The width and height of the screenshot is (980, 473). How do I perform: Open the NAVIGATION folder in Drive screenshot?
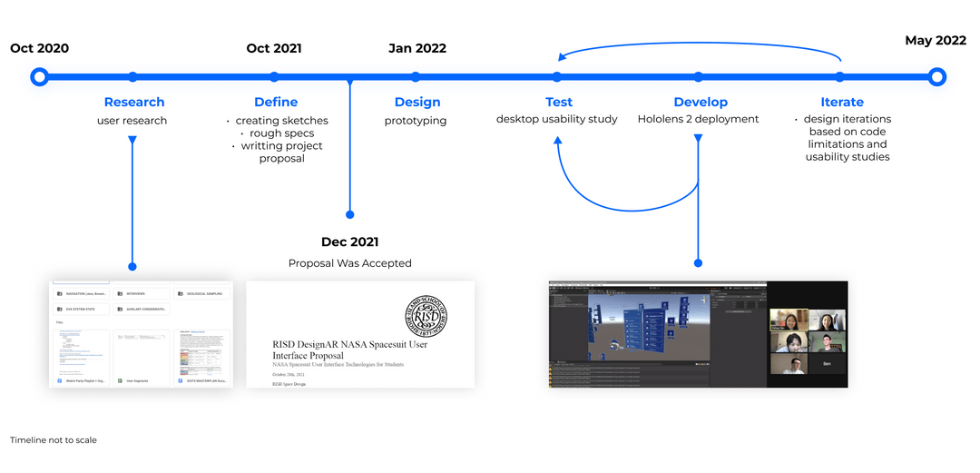click(81, 293)
